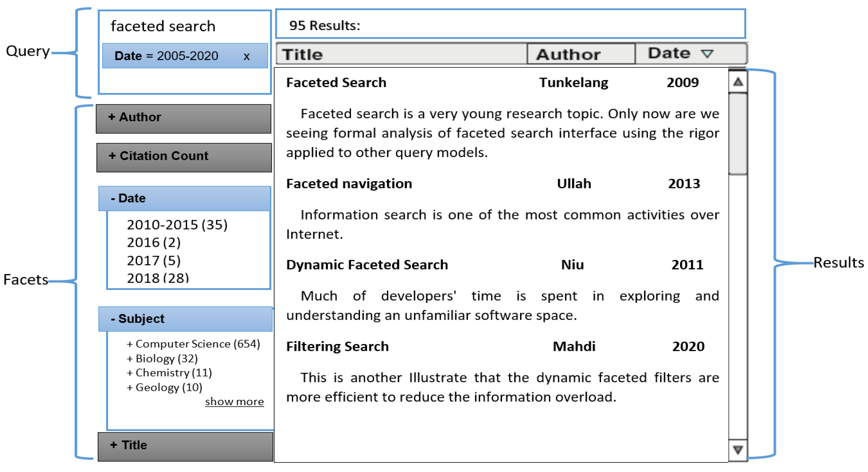Filter results by year 2017

pos(154,260)
